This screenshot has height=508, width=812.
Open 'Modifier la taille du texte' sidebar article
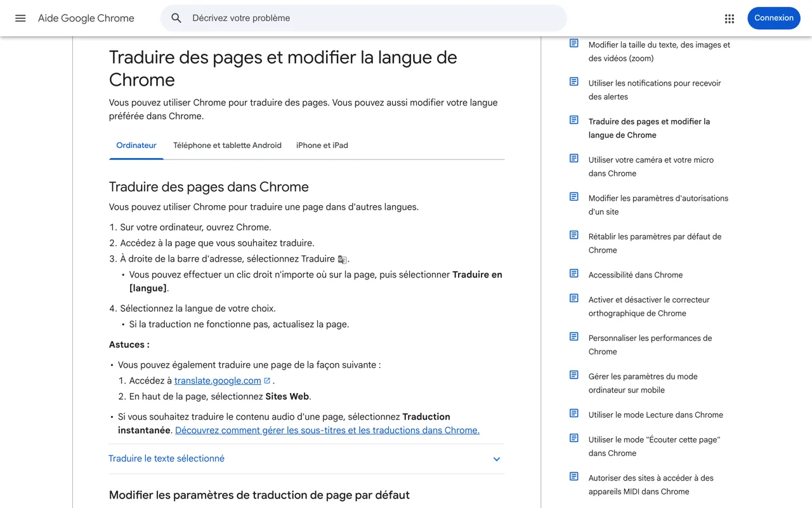[659, 51]
